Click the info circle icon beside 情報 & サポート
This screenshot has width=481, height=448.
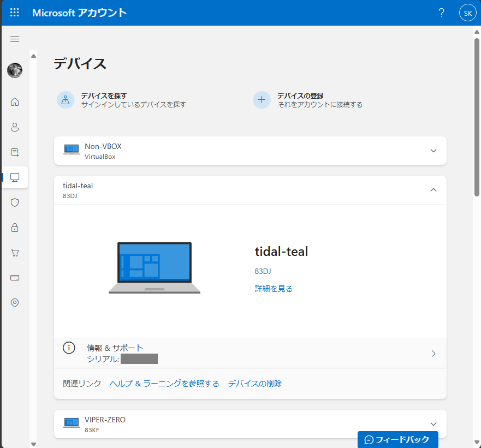(69, 348)
